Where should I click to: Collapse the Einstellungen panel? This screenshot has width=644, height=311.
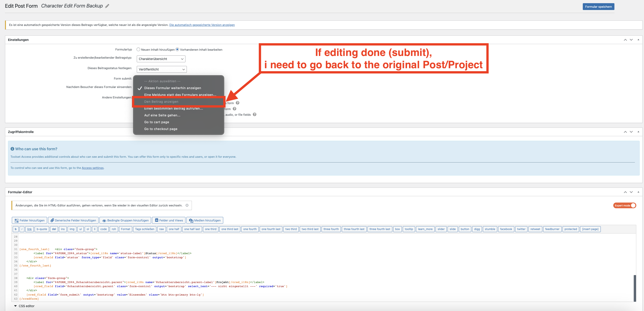[x=638, y=40]
